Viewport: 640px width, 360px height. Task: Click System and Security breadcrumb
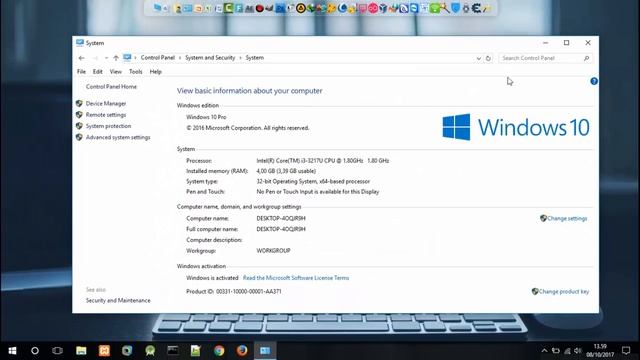[210, 58]
